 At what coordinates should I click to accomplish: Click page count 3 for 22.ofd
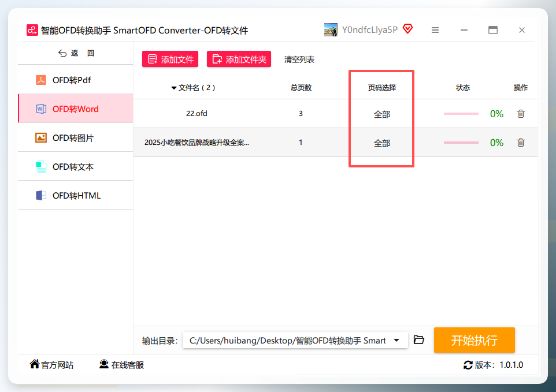tap(301, 114)
